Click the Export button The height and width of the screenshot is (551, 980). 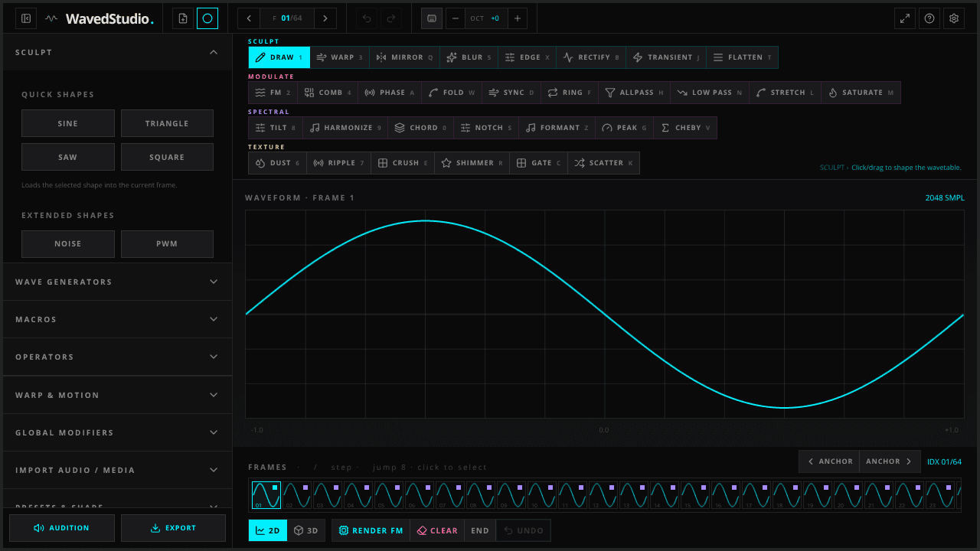pos(174,528)
